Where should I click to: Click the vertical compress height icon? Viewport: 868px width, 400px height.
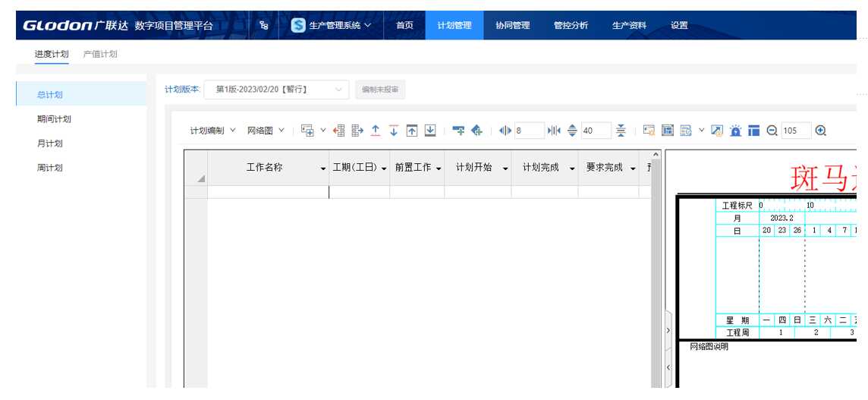click(x=621, y=131)
